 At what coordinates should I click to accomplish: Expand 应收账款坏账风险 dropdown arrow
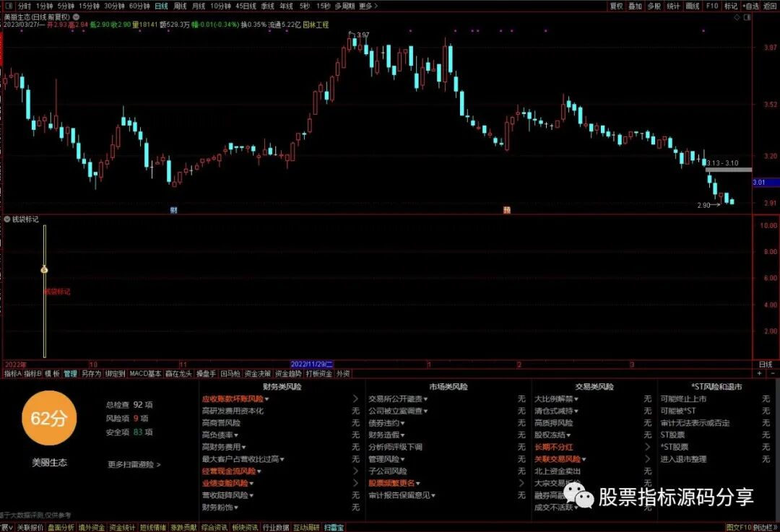(x=267, y=399)
